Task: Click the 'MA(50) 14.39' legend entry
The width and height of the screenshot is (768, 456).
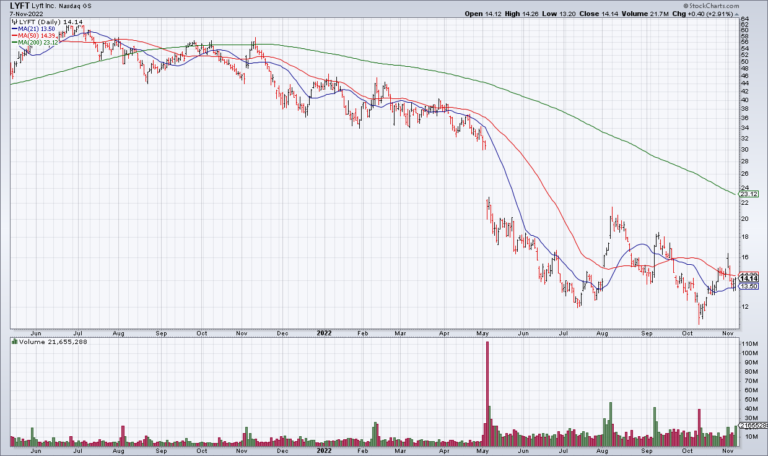Action: coord(36,36)
